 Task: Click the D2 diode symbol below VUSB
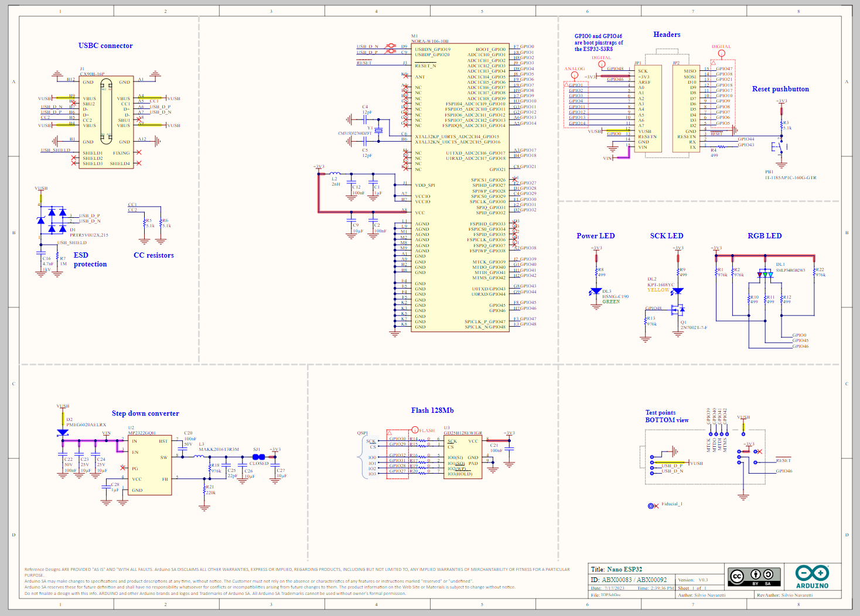[63, 433]
